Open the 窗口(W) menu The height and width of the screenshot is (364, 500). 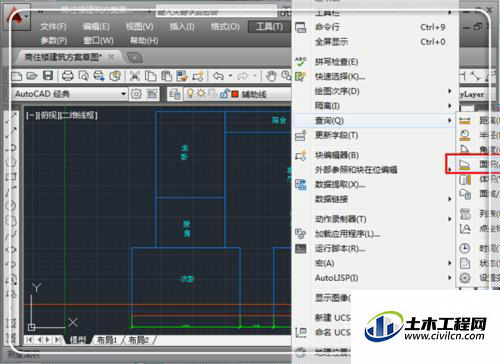98,41
